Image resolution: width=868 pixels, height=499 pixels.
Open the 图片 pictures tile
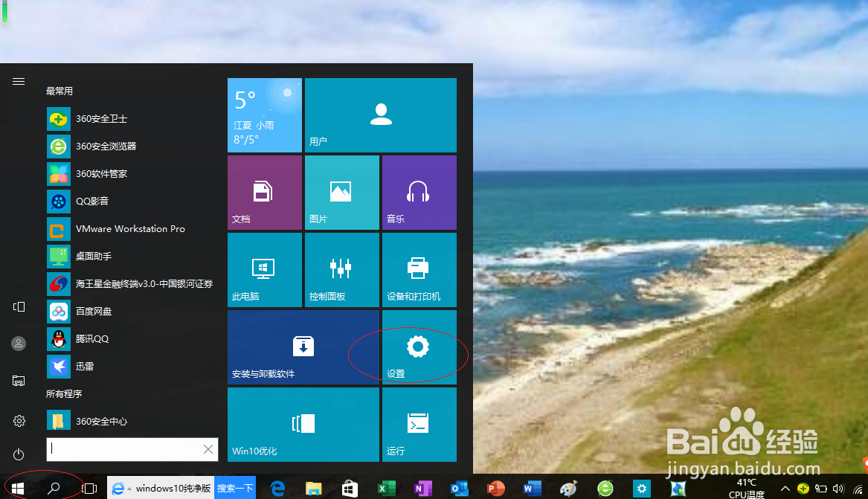(342, 193)
